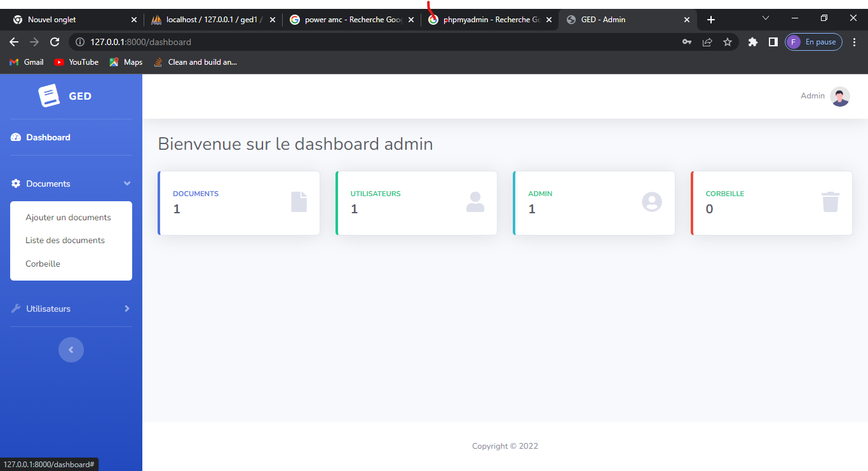Select Dashboard in the sidebar

tap(48, 137)
